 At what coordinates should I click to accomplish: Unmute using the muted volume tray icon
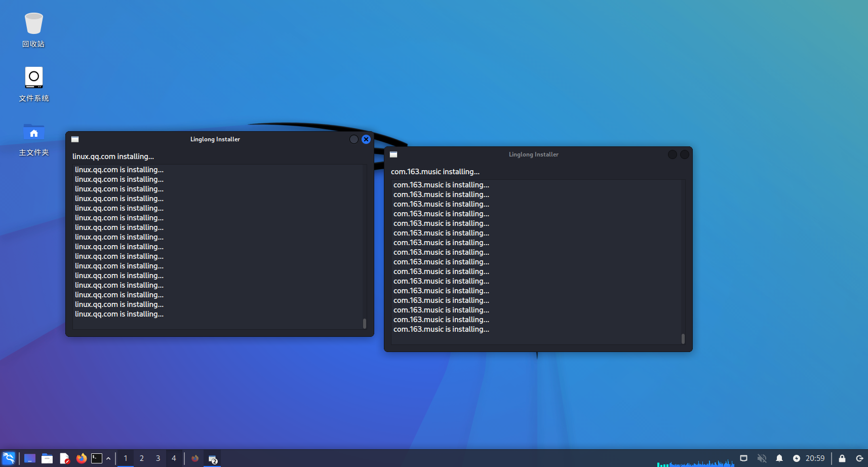coord(762,458)
